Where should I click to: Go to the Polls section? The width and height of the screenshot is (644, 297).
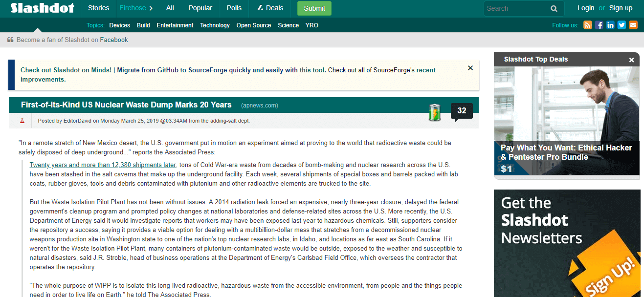(x=234, y=8)
